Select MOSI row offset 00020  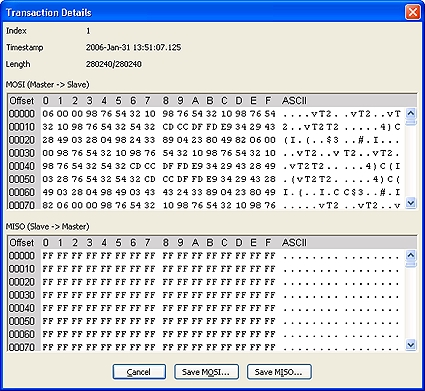22,140
